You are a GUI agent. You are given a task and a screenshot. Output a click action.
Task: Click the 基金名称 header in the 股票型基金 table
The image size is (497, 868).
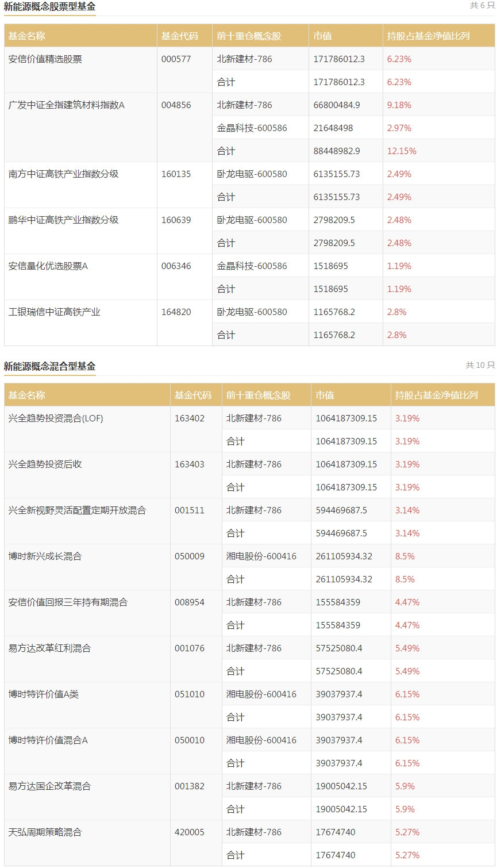(x=26, y=36)
